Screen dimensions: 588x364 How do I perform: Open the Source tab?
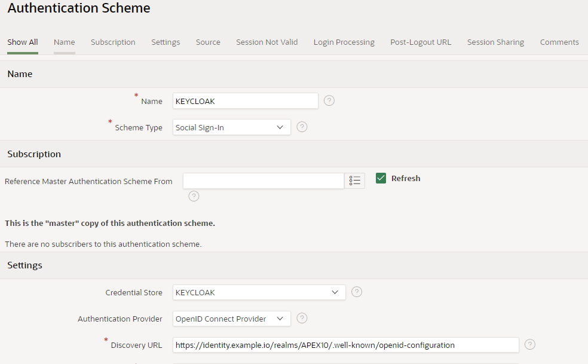pyautogui.click(x=208, y=42)
